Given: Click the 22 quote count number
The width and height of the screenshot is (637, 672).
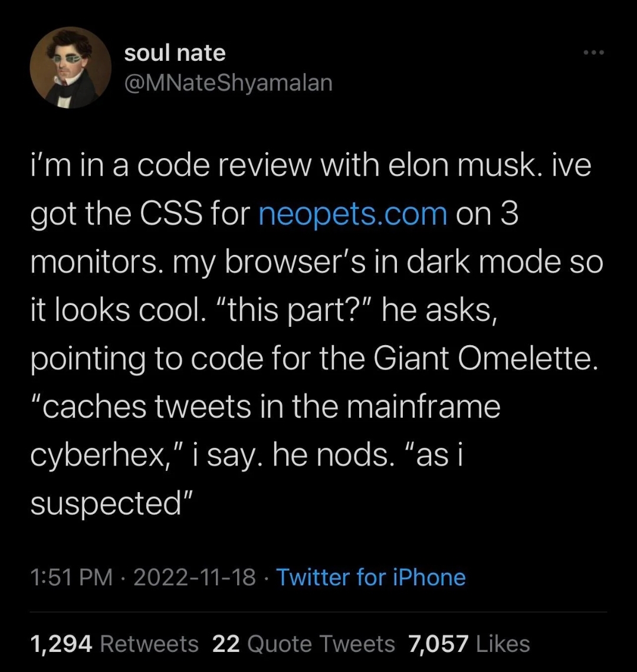Looking at the screenshot, I should (225, 644).
